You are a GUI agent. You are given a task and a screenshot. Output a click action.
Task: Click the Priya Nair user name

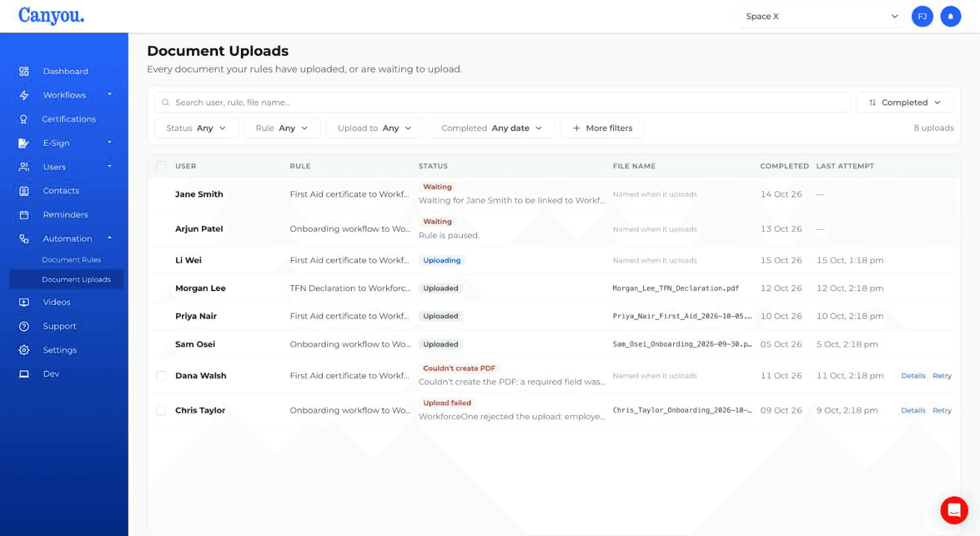pyautogui.click(x=196, y=316)
